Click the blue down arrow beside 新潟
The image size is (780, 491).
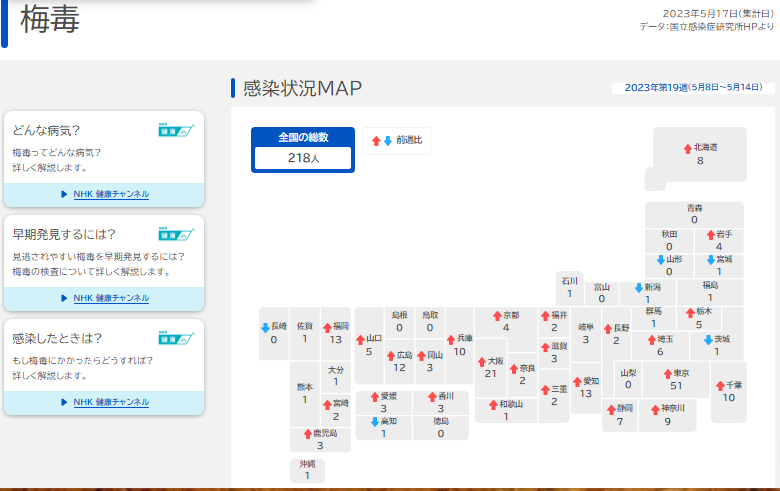click(x=636, y=287)
